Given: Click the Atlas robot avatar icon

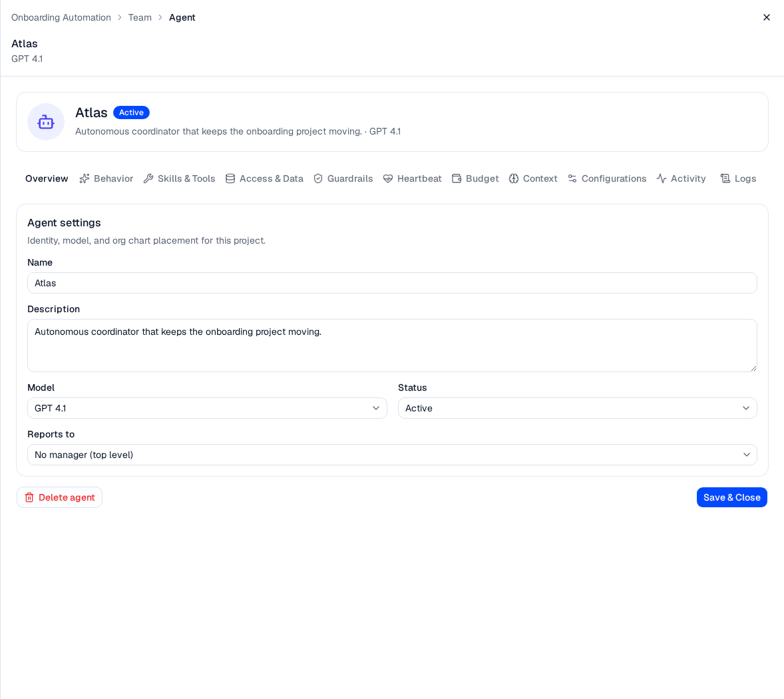Looking at the screenshot, I should [x=46, y=122].
